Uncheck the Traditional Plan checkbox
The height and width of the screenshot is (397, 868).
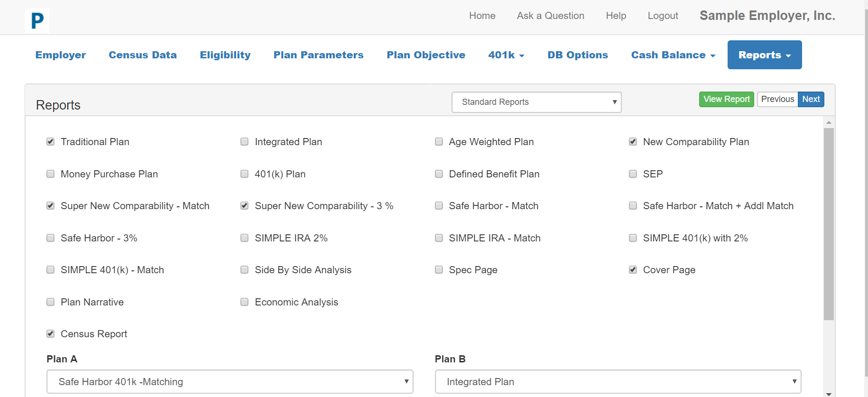[51, 142]
